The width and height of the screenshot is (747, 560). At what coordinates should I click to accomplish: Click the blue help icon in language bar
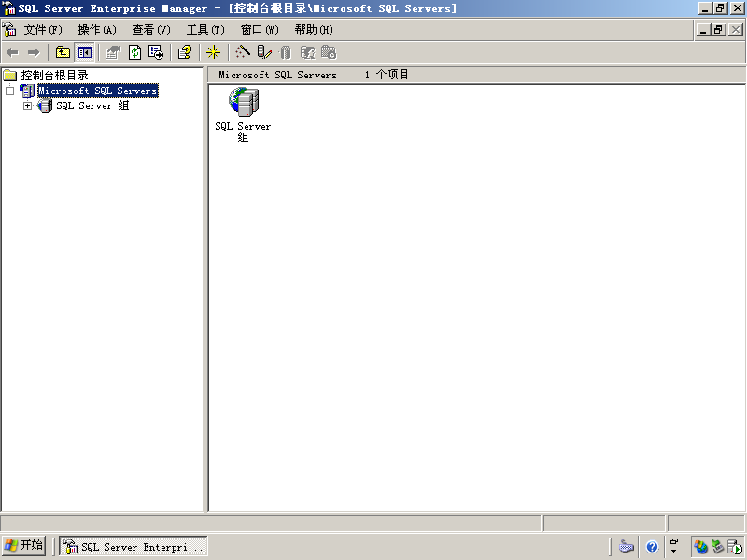pyautogui.click(x=652, y=547)
